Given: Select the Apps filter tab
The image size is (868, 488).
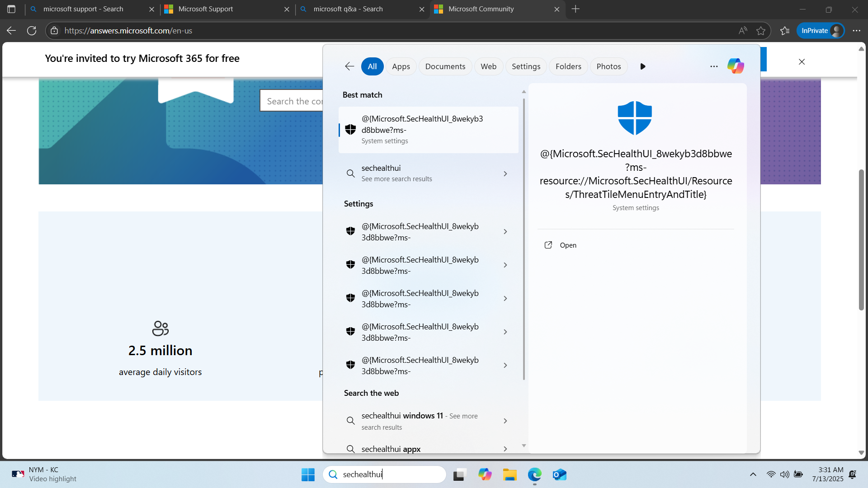Looking at the screenshot, I should tap(401, 66).
